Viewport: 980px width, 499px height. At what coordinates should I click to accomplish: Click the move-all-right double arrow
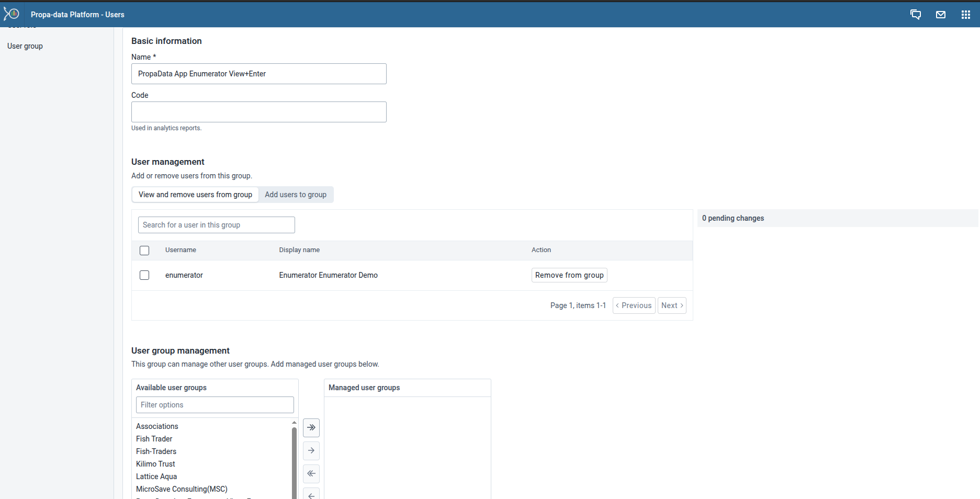tap(311, 427)
